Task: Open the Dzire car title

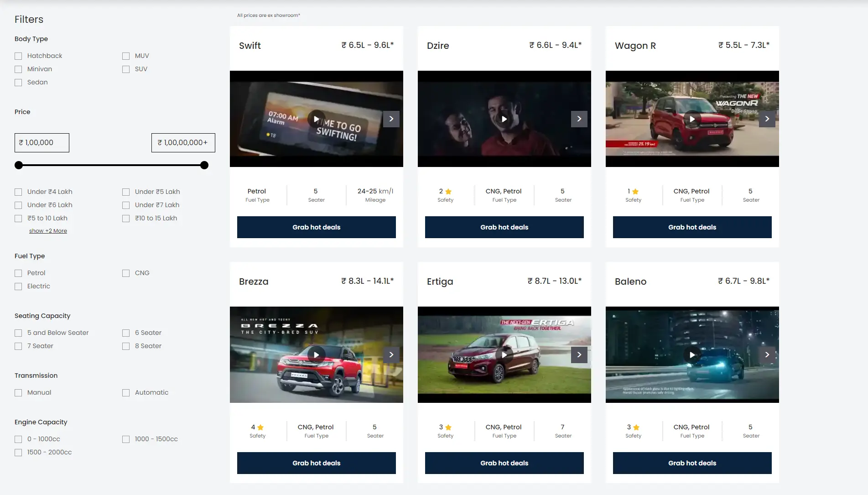Action: pos(438,46)
